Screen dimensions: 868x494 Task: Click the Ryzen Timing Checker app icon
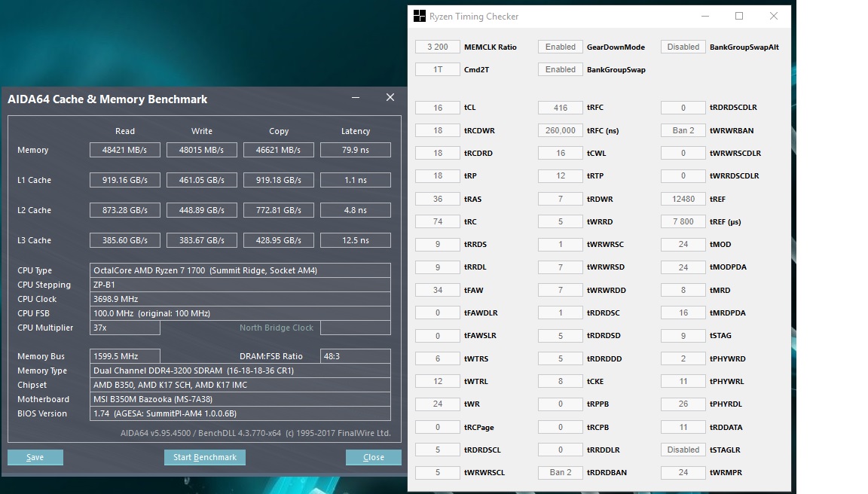pos(420,16)
